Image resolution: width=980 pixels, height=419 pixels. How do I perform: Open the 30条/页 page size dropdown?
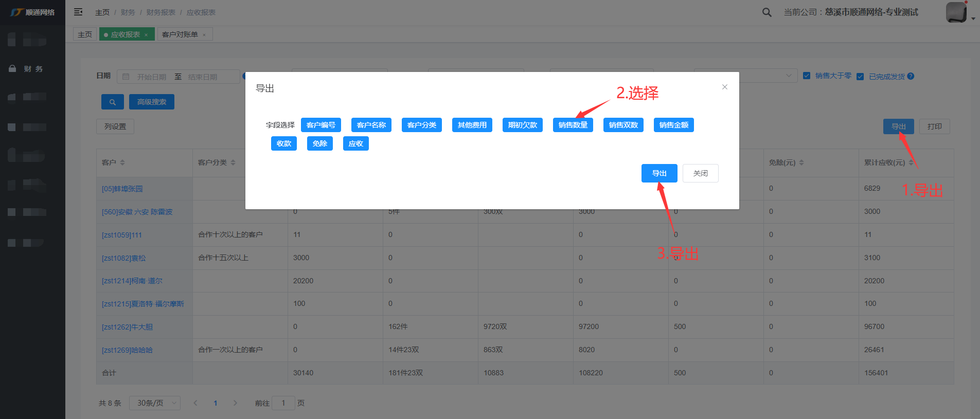(x=154, y=403)
